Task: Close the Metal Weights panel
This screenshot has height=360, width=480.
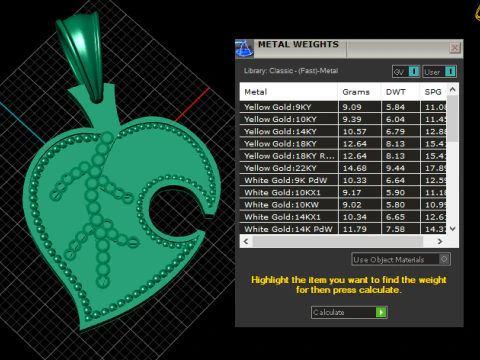Action: pos(455,48)
